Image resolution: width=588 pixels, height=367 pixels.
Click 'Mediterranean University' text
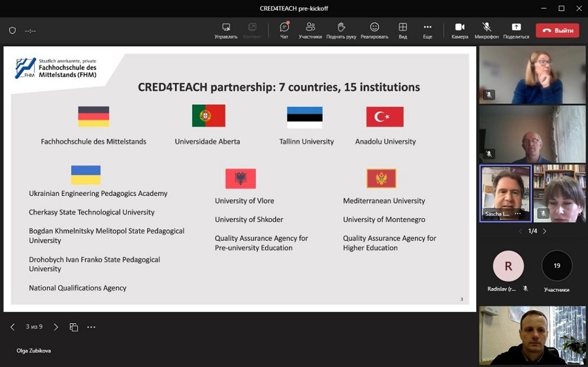[384, 200]
